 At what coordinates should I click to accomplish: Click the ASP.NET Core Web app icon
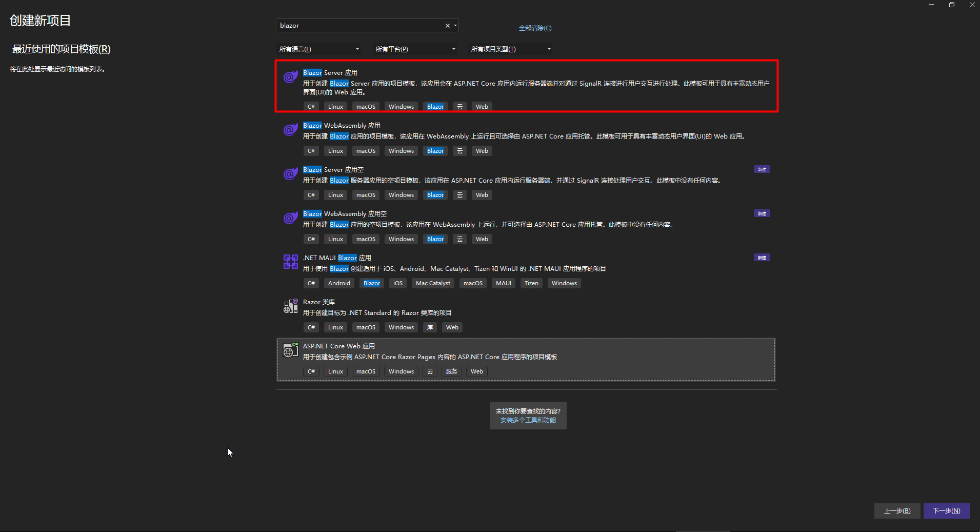tap(291, 350)
